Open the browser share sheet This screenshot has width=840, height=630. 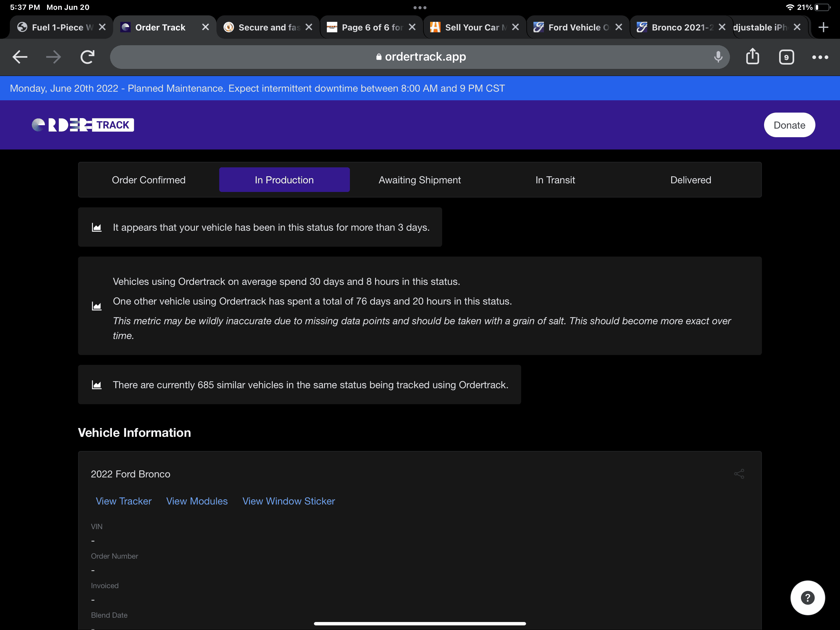click(x=752, y=57)
